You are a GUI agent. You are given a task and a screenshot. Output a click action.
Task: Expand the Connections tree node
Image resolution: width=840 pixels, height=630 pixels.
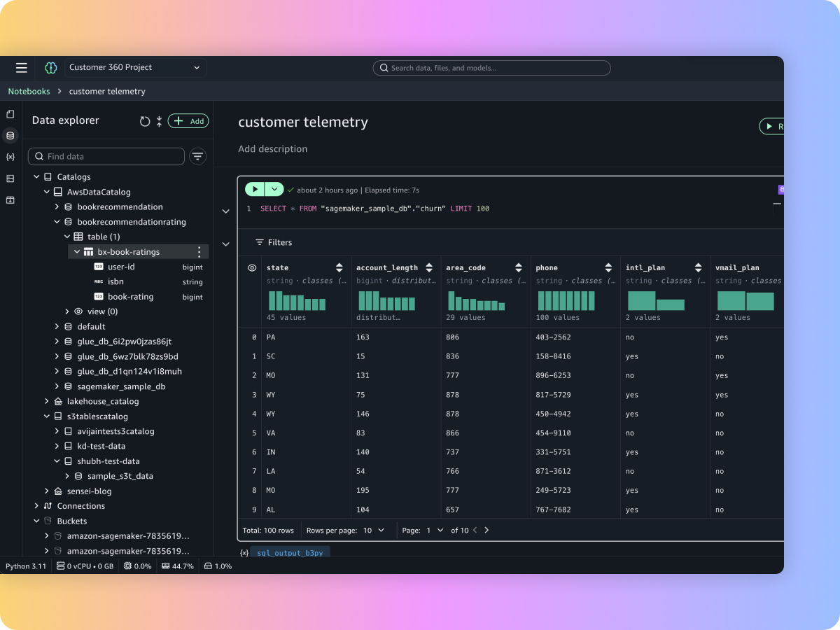(x=36, y=506)
